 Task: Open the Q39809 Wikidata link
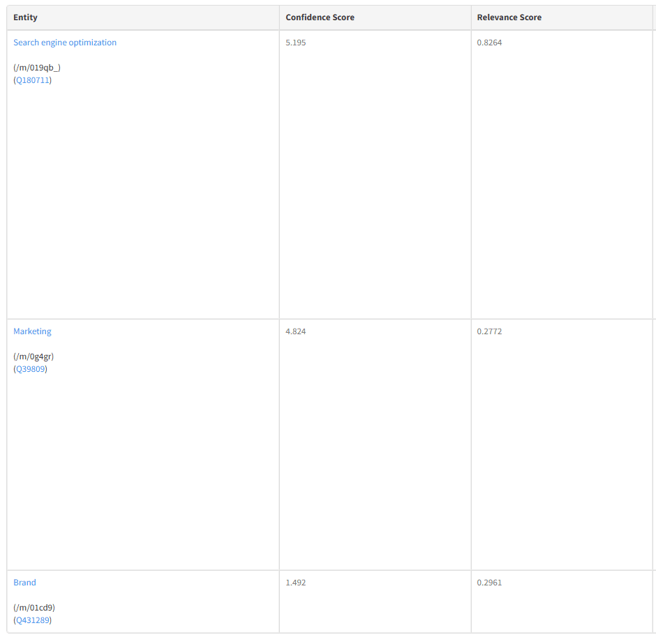click(29, 369)
